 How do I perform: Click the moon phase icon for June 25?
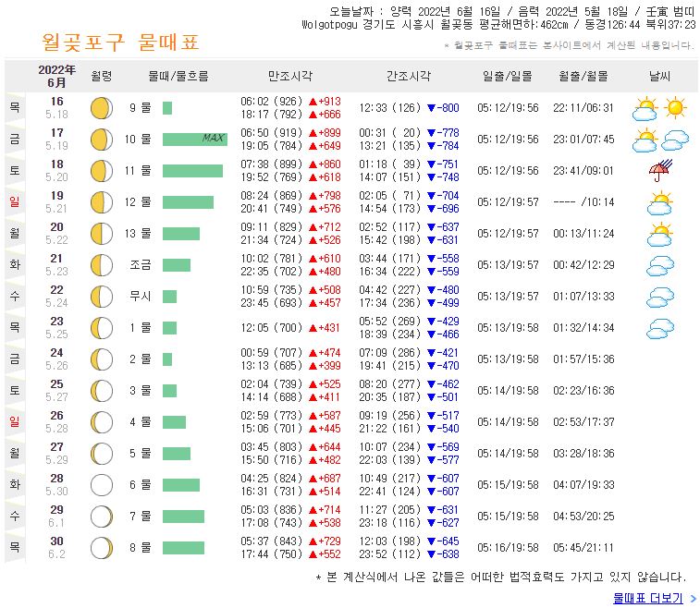[102, 391]
